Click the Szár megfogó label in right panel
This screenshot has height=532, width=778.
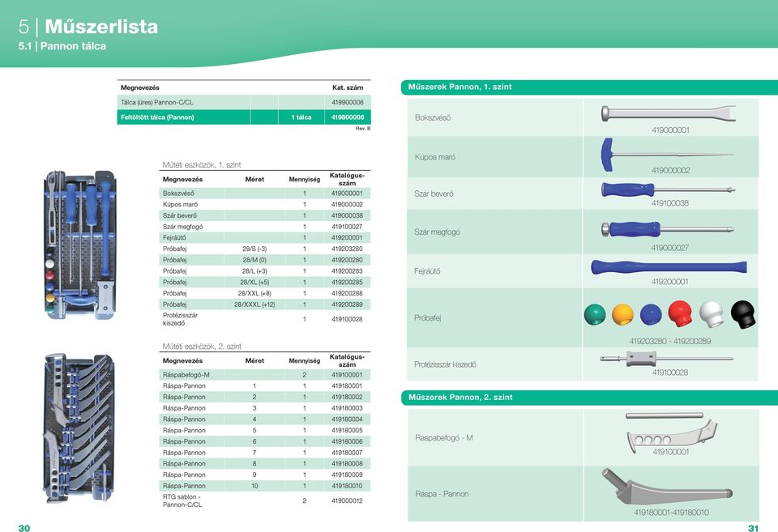[x=437, y=232]
